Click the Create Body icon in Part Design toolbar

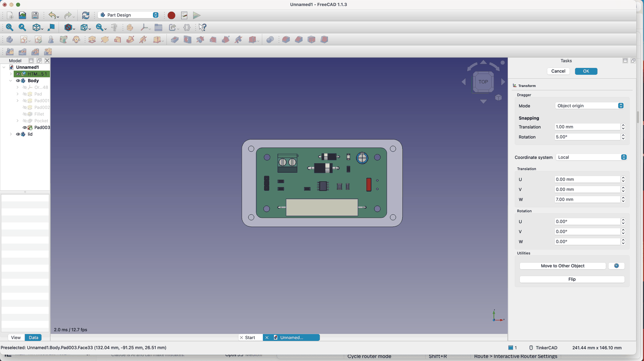[10, 39]
